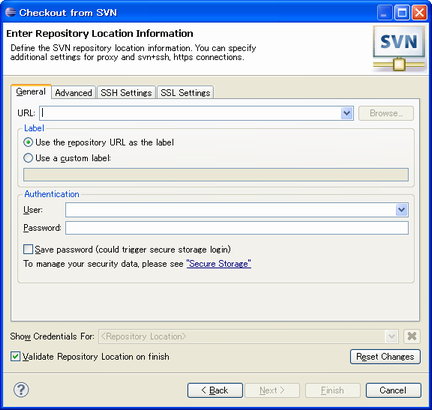The width and height of the screenshot is (432, 410).
Task: Select the SSL Settings tab
Action: click(185, 93)
